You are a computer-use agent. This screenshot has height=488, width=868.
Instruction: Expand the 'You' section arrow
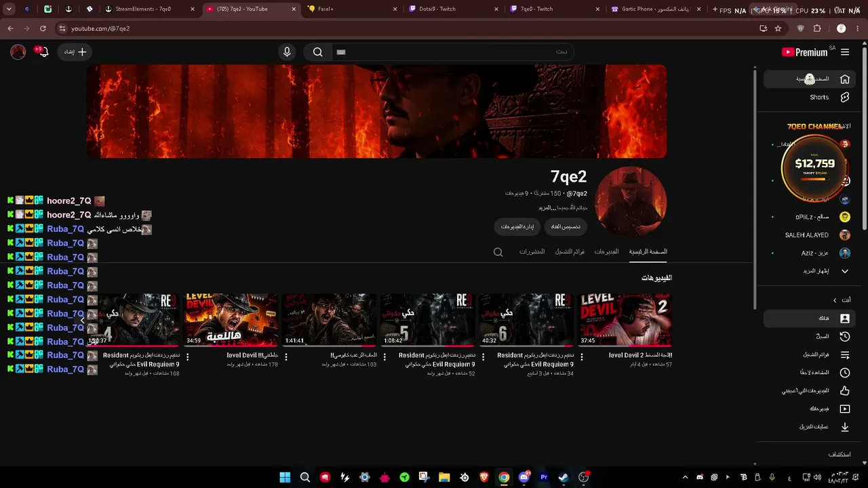(x=835, y=300)
